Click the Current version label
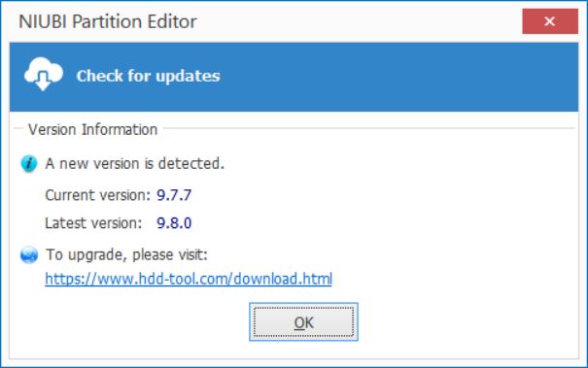This screenshot has width=588, height=368. (97, 195)
